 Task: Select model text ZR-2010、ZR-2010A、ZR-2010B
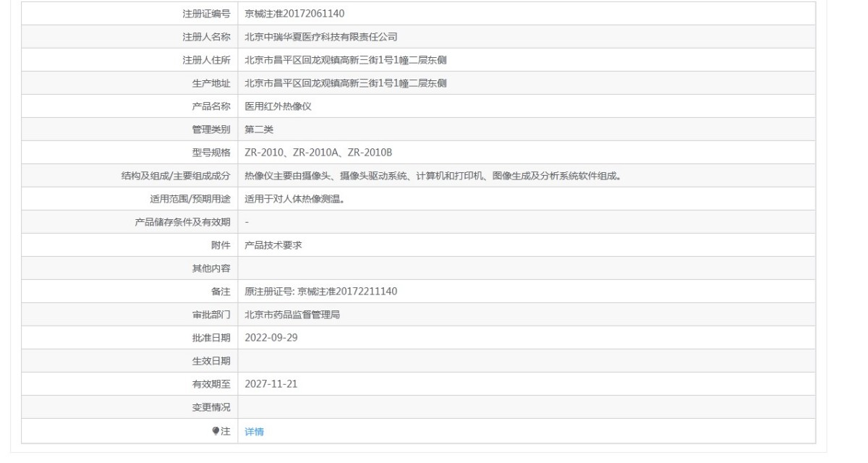(318, 153)
